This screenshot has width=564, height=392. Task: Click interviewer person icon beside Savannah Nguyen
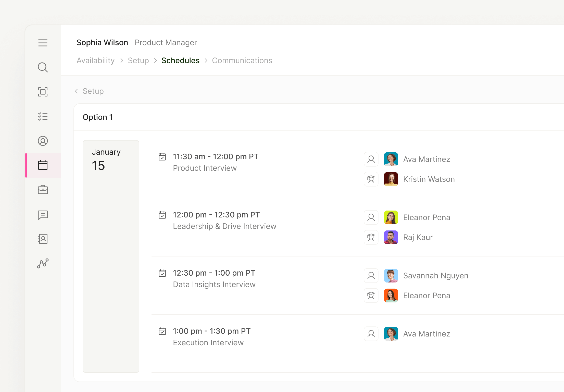(371, 276)
